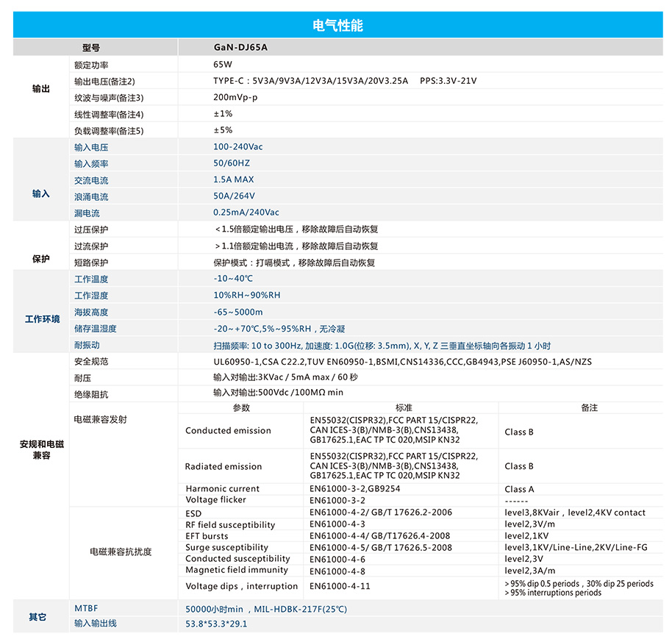
Task: Click the 电磁兼容抗扰度 label
Action: coord(121,552)
